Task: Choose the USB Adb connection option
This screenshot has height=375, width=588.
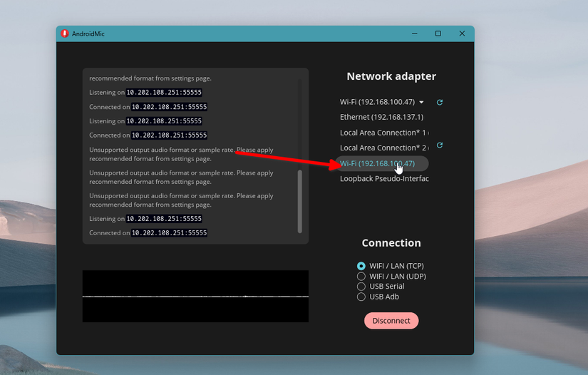Action: [361, 297]
